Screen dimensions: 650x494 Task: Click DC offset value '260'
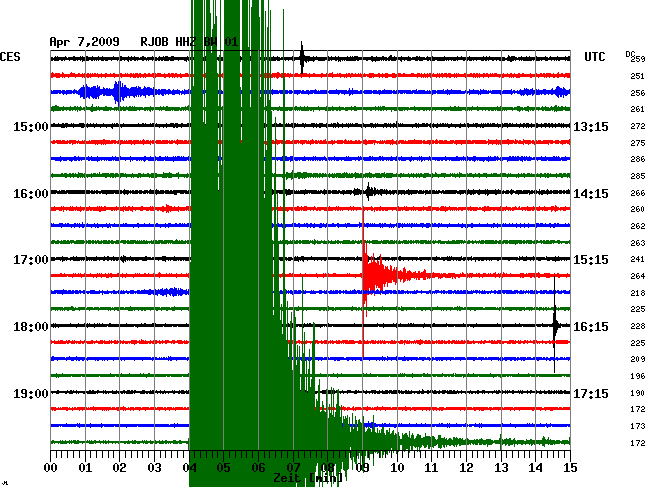[638, 209]
